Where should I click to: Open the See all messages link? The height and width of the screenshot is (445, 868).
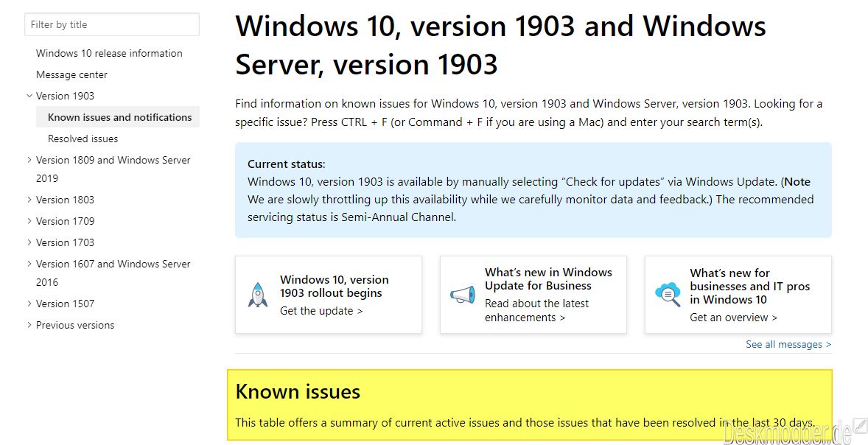tap(788, 344)
